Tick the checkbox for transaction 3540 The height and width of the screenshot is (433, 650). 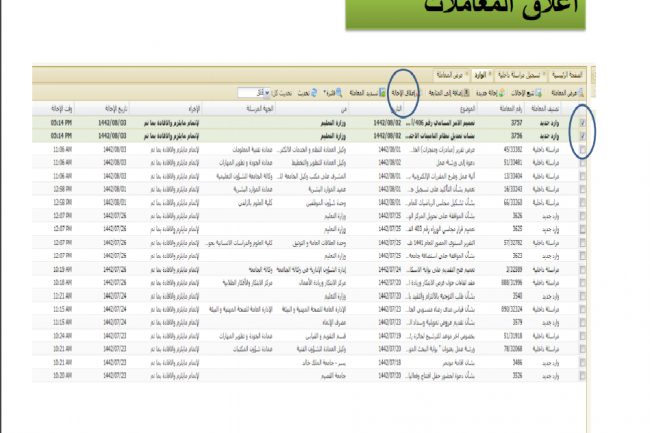(582, 296)
